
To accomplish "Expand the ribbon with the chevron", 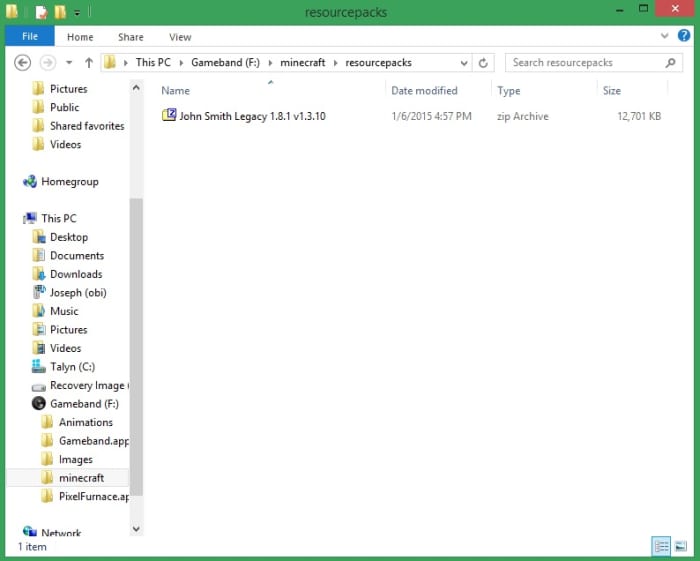I will [664, 36].
